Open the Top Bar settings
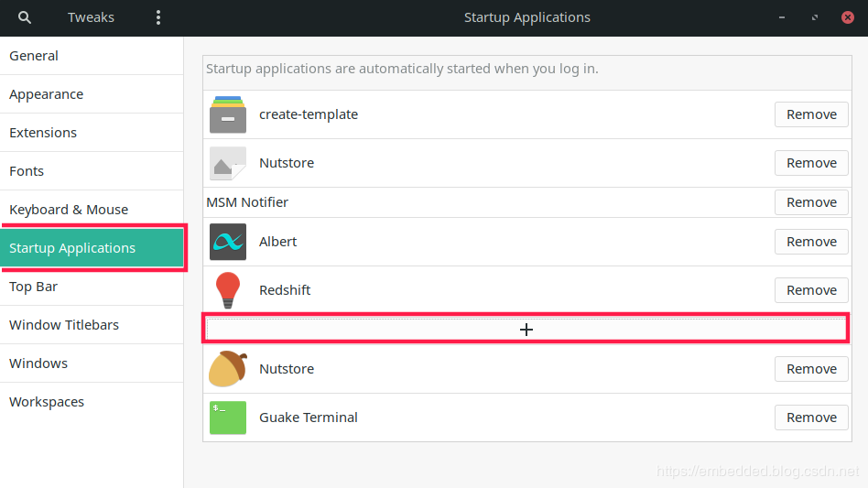The height and width of the screenshot is (488, 868). coord(34,287)
